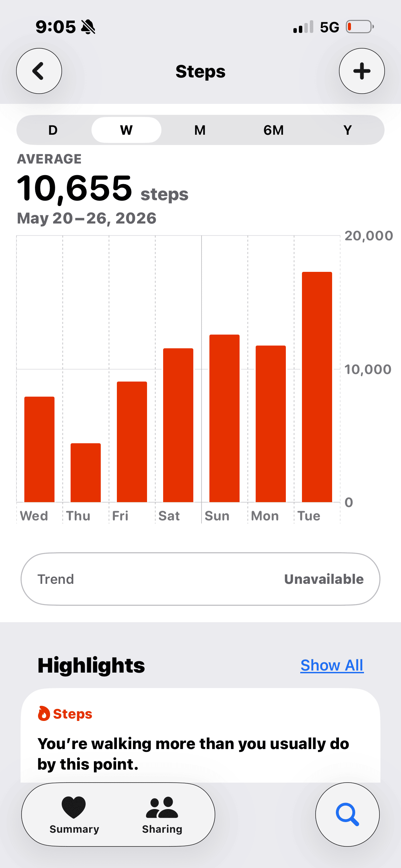Switch chart to Month view (M)

pos(200,130)
